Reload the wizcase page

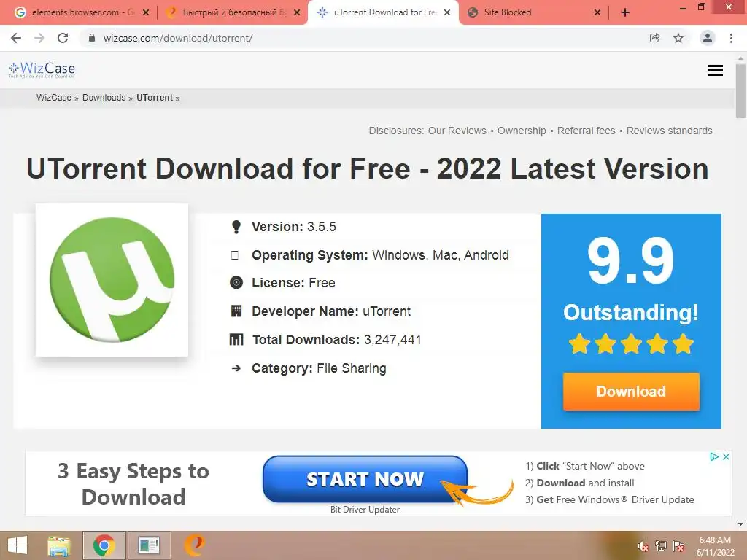tap(63, 38)
